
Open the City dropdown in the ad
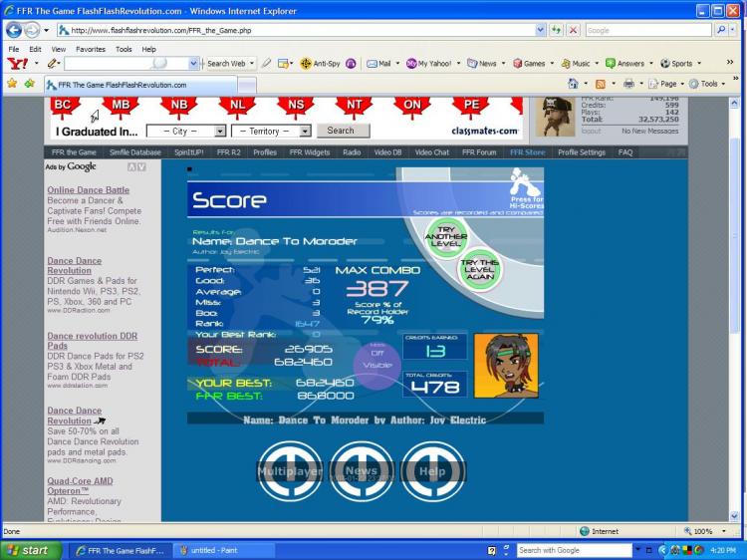[185, 131]
